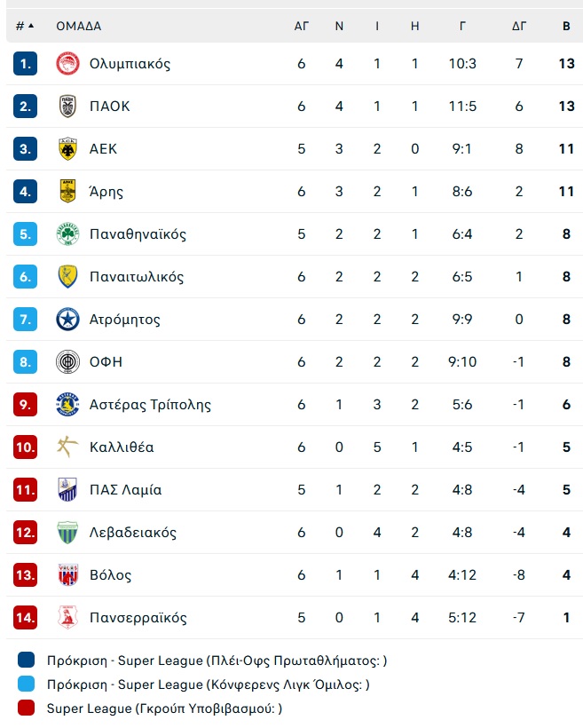
Task: Click the Ατρόμητος blue star logo
Action: tap(67, 320)
